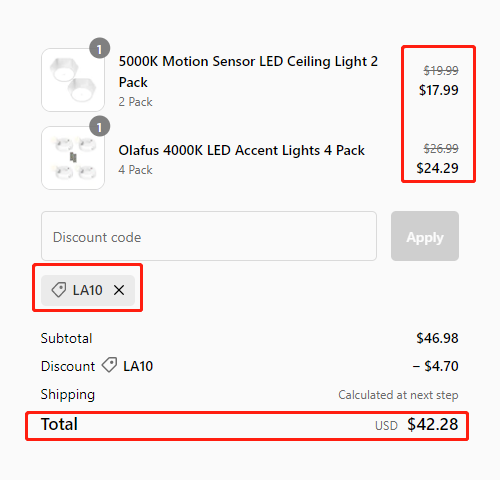
Task: Click the $24.29 discounted price
Action: [x=437, y=168]
